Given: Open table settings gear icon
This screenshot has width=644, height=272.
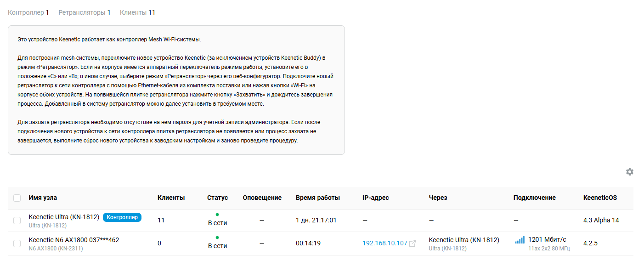Looking at the screenshot, I should point(630,172).
